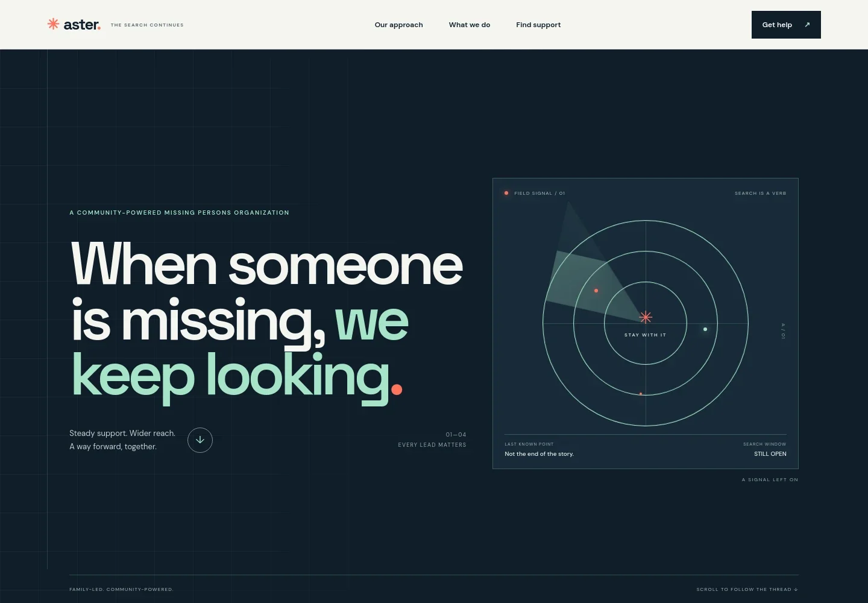Click the red dot beside FIELD SIGNAL / 01
The width and height of the screenshot is (868, 603).
pyautogui.click(x=506, y=194)
